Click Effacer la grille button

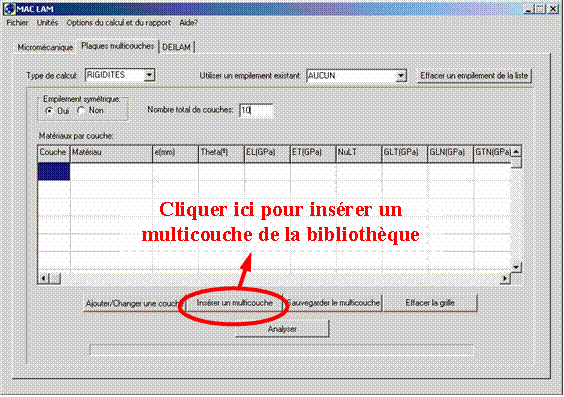[x=430, y=303]
